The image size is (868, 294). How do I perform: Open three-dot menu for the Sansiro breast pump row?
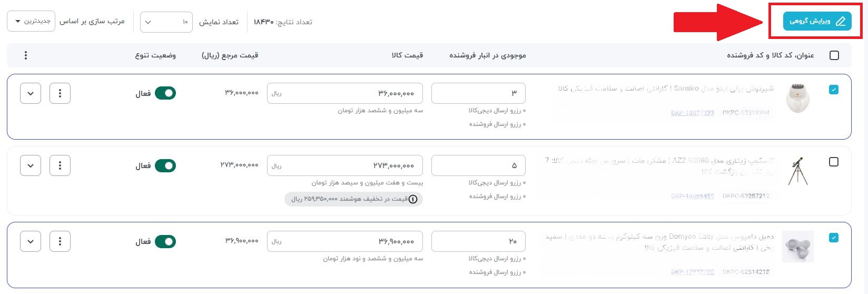[60, 93]
